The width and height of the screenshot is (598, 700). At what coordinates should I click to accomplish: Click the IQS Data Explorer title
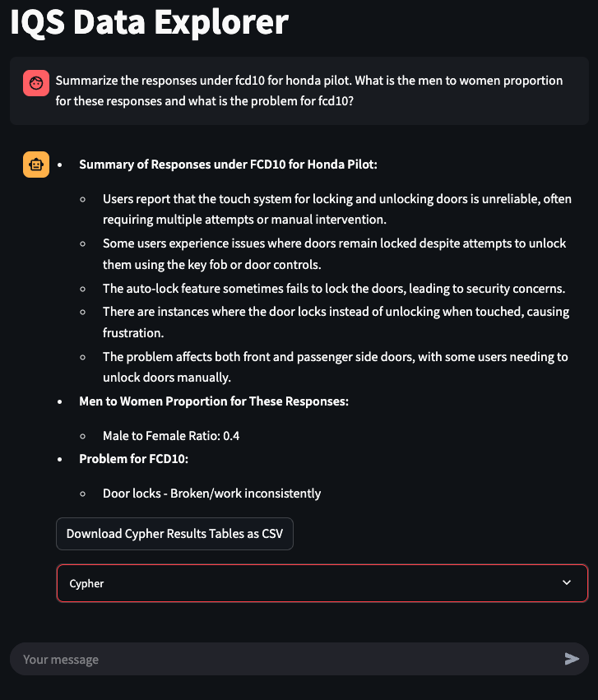[x=150, y=23]
